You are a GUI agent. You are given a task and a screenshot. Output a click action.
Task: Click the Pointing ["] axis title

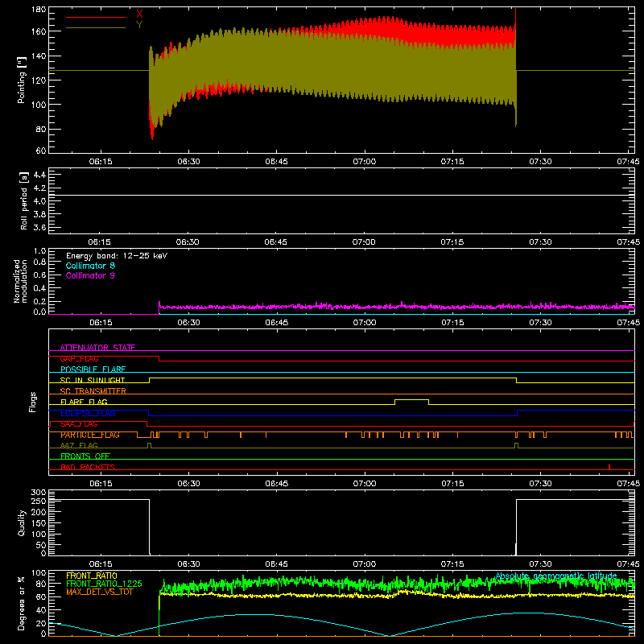pyautogui.click(x=22, y=80)
